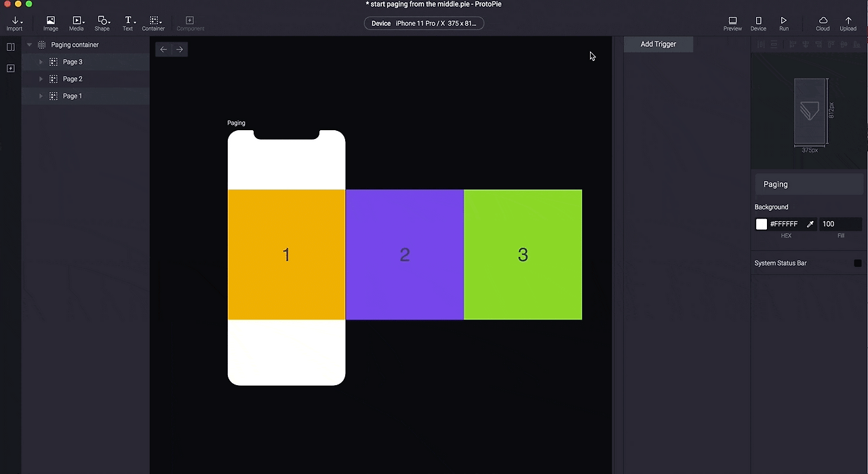Screen dimensions: 868x474
Task: Save to Cloud
Action: [823, 24]
